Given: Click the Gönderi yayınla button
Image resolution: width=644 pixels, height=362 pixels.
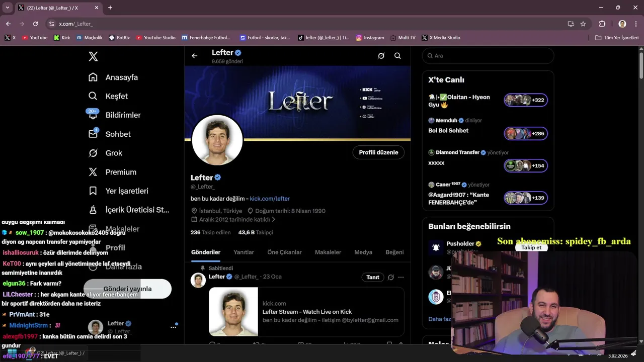Looking at the screenshot, I should (127, 289).
